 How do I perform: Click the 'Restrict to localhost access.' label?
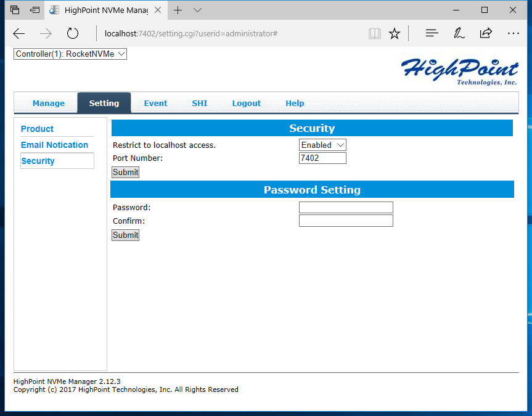click(164, 145)
